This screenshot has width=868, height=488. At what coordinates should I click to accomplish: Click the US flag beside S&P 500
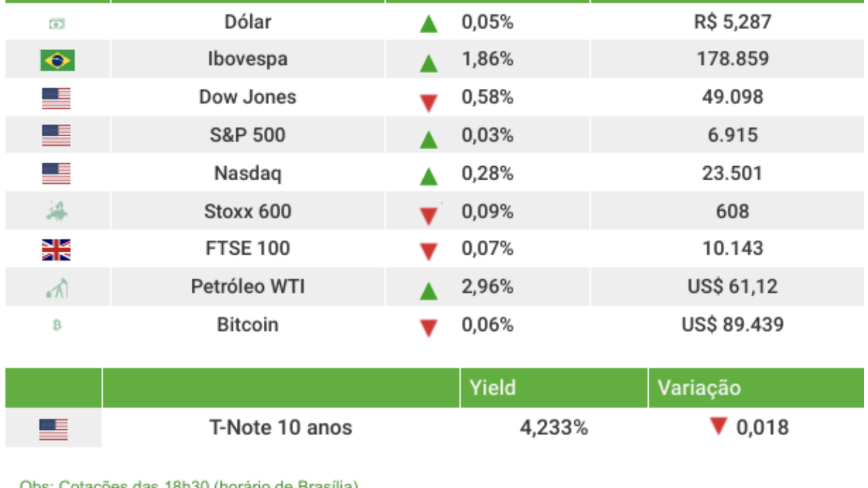[56, 136]
